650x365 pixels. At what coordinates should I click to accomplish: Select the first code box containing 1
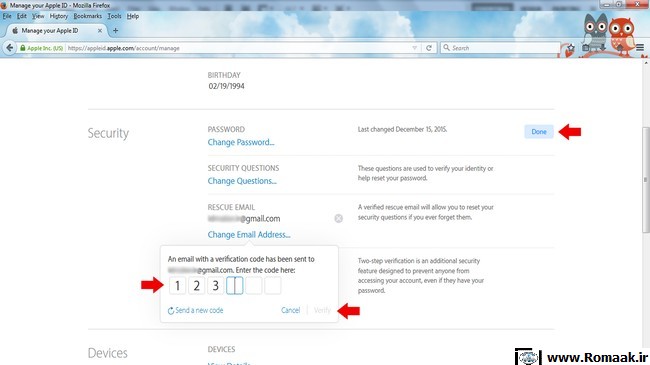point(177,285)
